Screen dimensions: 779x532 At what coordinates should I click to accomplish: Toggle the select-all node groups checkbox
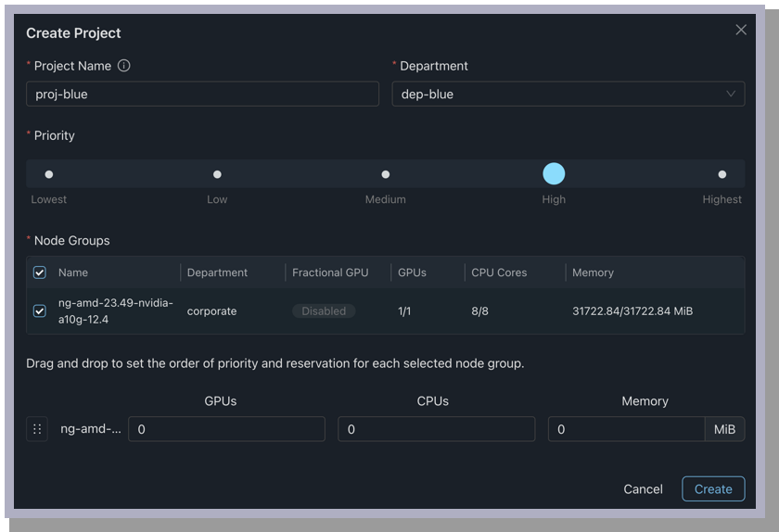click(x=40, y=272)
